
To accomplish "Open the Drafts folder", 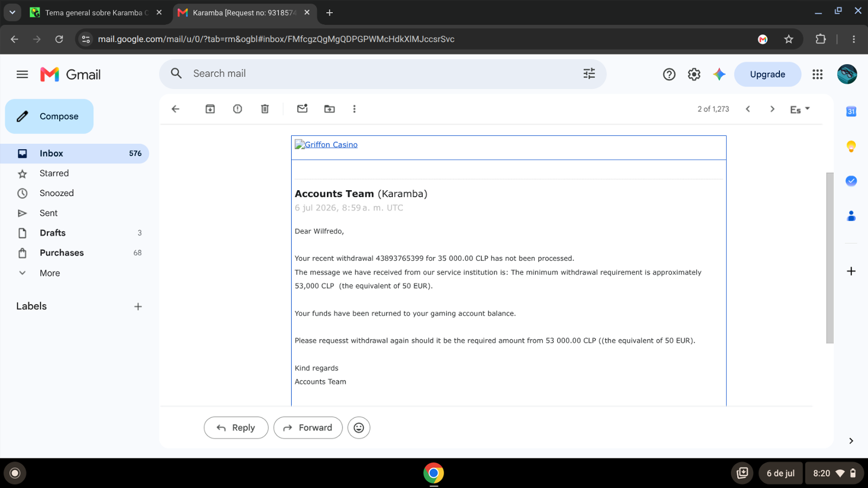I will (x=75, y=233).
